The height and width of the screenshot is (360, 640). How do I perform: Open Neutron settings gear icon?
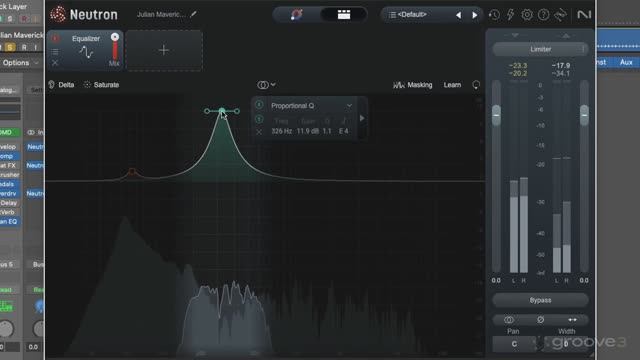pyautogui.click(x=527, y=15)
